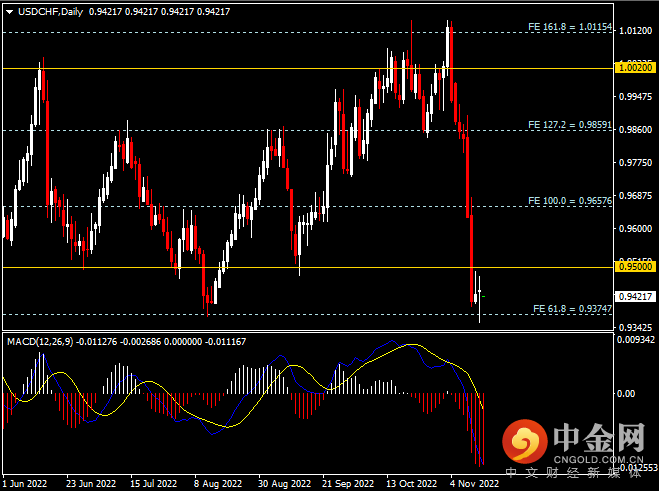
Task: Click the USDCHF,Daily symbol title
Action: pos(50,12)
